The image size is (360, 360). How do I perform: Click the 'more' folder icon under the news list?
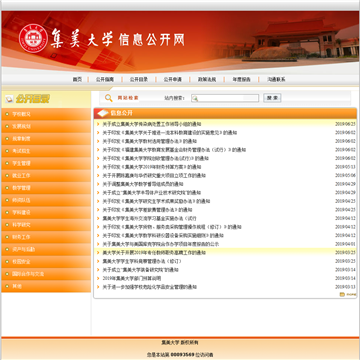[342, 294]
